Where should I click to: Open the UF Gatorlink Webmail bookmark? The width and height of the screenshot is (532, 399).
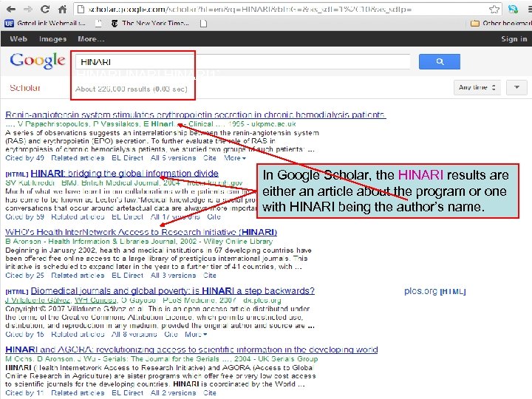(45, 23)
